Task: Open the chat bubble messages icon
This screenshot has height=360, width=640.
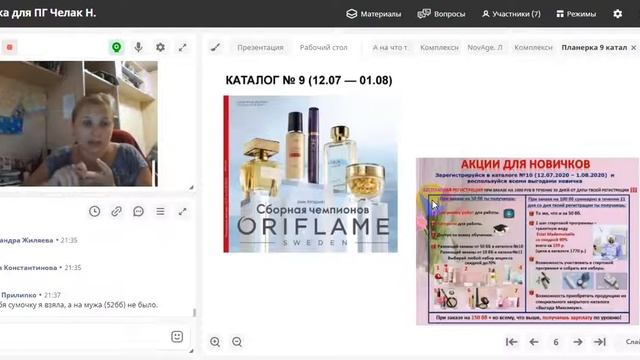Action: 138,211
